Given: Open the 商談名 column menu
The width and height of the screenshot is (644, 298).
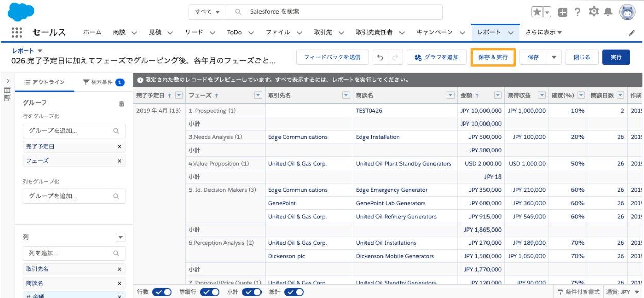Looking at the screenshot, I should click(x=450, y=95).
